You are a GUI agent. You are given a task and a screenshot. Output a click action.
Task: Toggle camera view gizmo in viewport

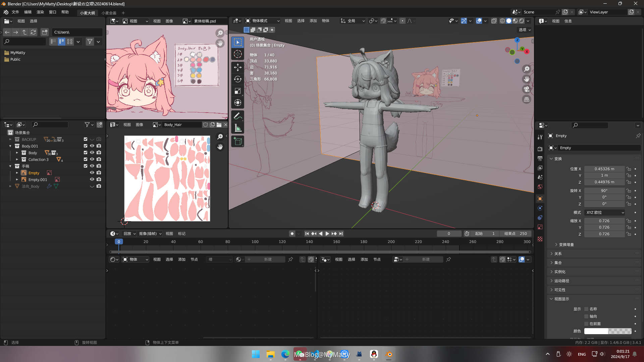pyautogui.click(x=527, y=89)
